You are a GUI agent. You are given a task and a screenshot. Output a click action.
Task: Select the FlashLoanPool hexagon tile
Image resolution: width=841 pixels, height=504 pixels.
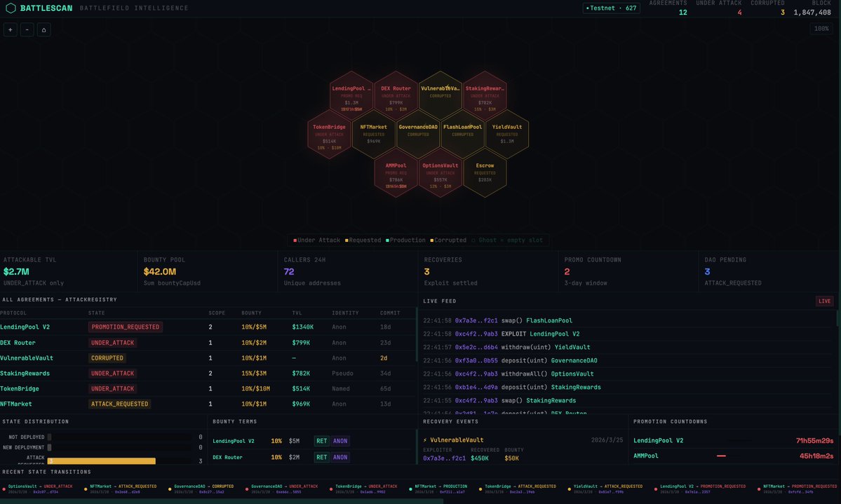coord(462,134)
